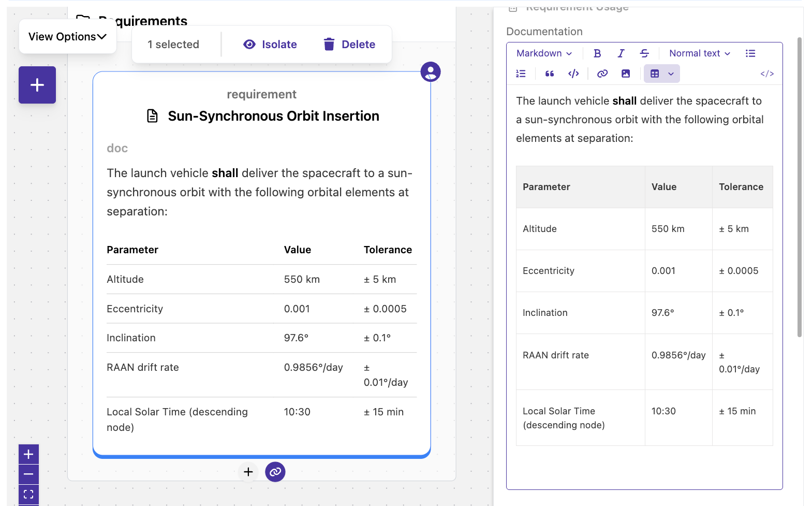812x506 pixels.
Task: Insert a bulleted list
Action: [750, 53]
